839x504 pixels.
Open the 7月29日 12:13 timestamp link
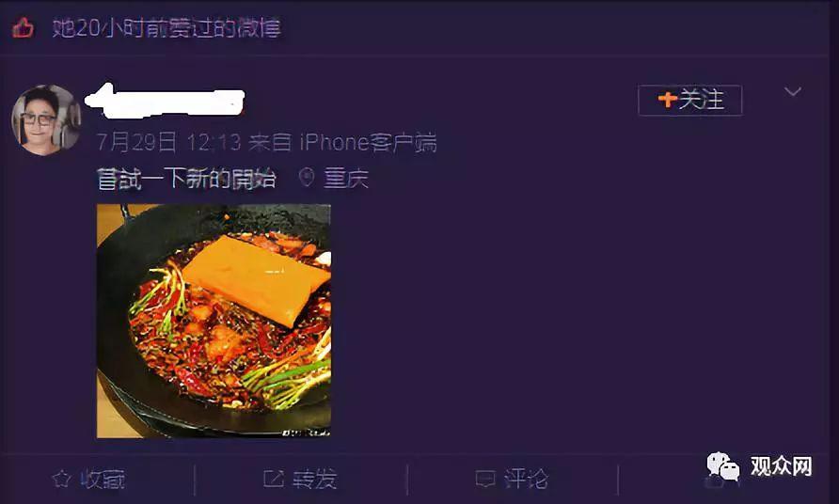(x=168, y=142)
